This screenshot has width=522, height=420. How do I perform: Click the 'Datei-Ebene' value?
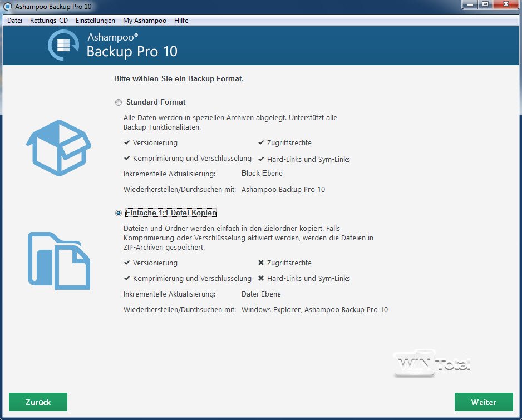(262, 294)
